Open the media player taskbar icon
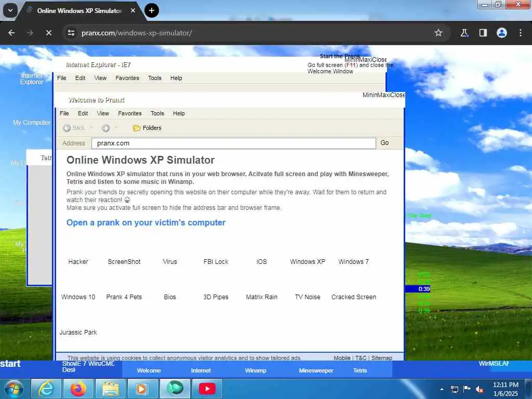Viewport: 532px width, 399px height. pos(142,389)
